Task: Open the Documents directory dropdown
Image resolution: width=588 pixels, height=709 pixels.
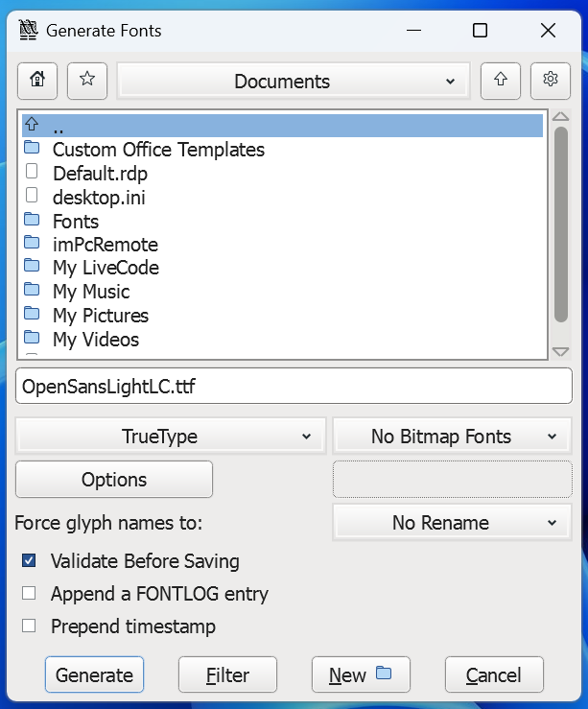Action: 293,83
